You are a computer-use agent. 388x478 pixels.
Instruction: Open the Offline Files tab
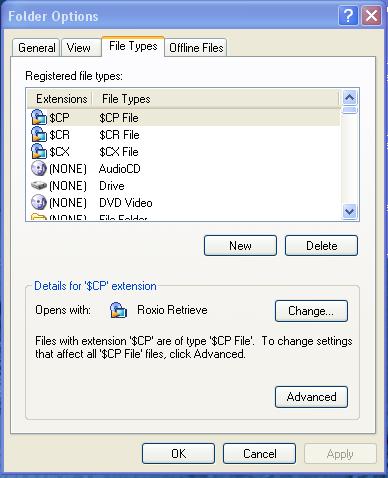point(196,48)
